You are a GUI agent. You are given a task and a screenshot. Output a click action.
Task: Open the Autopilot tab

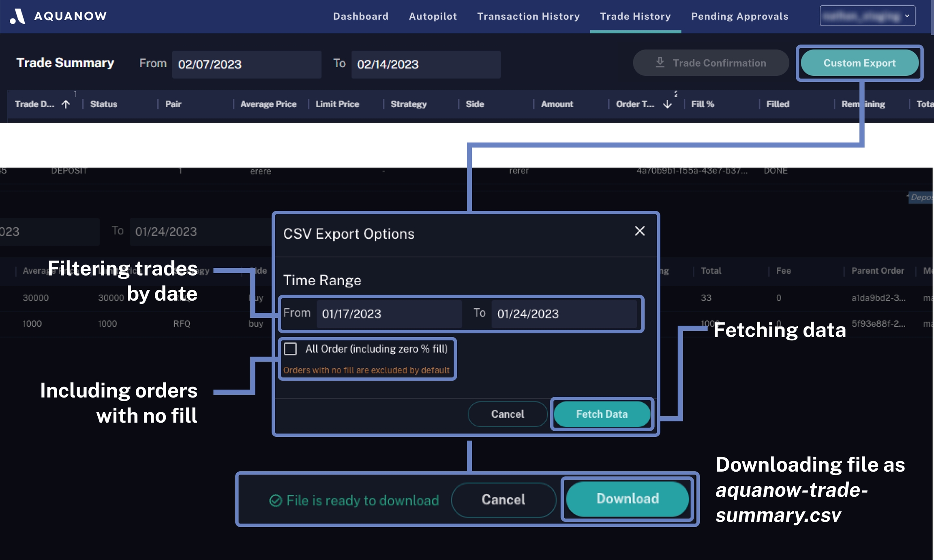tap(433, 16)
